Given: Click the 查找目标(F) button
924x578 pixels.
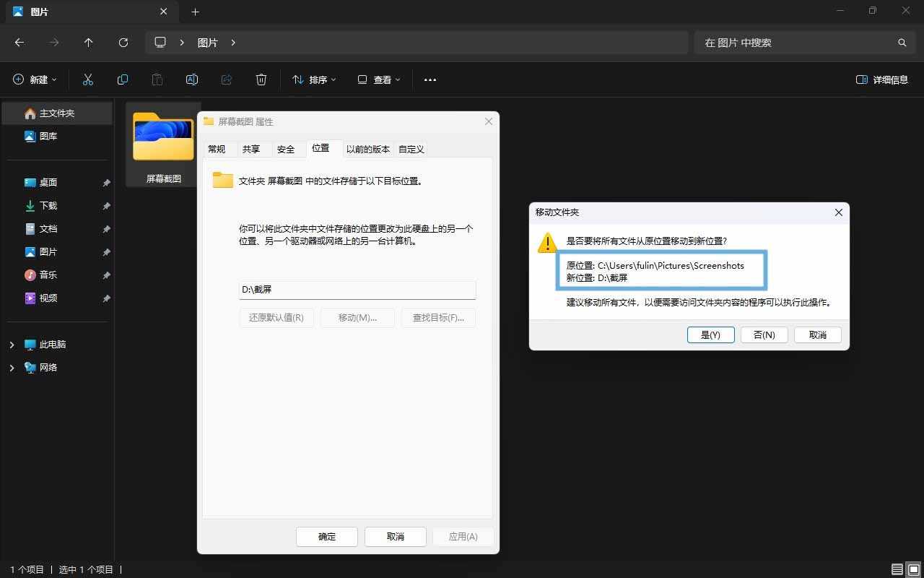Looking at the screenshot, I should click(x=438, y=317).
